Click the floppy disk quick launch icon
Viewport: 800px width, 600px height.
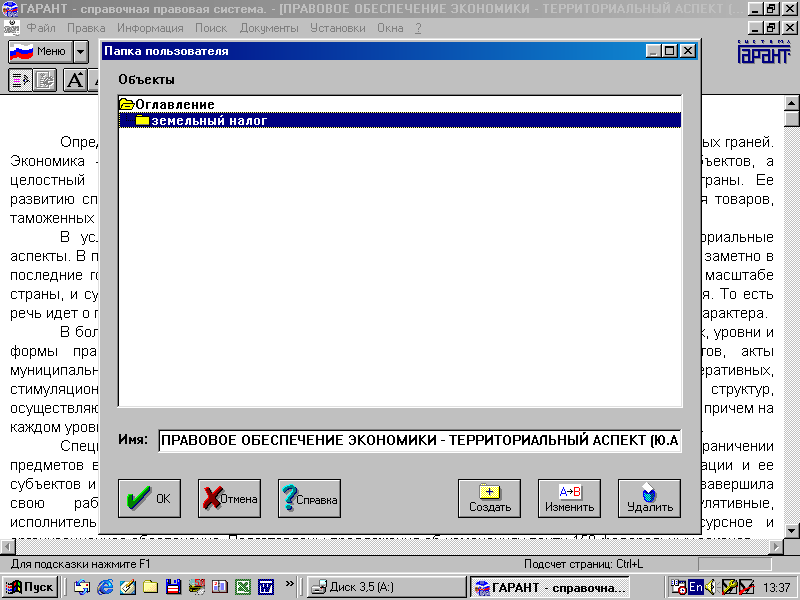pyautogui.click(x=173, y=587)
